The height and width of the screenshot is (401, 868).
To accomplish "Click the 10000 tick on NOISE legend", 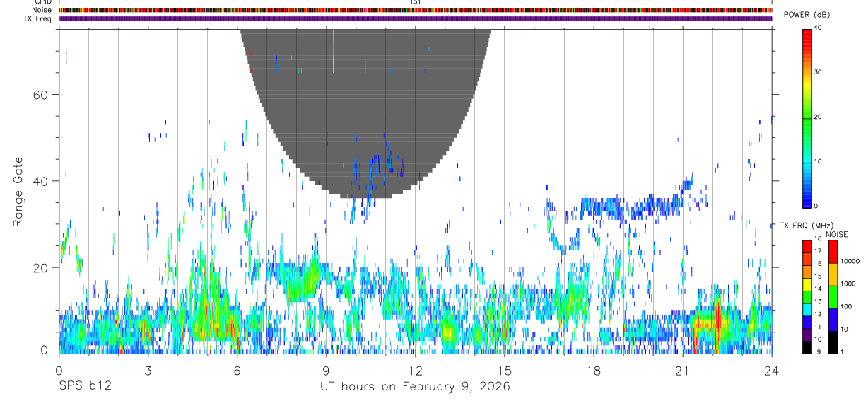I will (x=850, y=261).
